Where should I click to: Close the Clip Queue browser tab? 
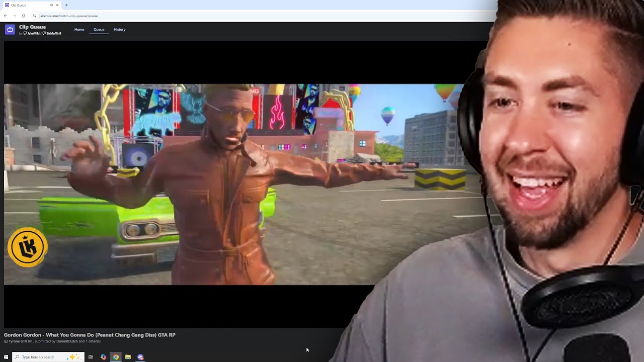pos(57,5)
